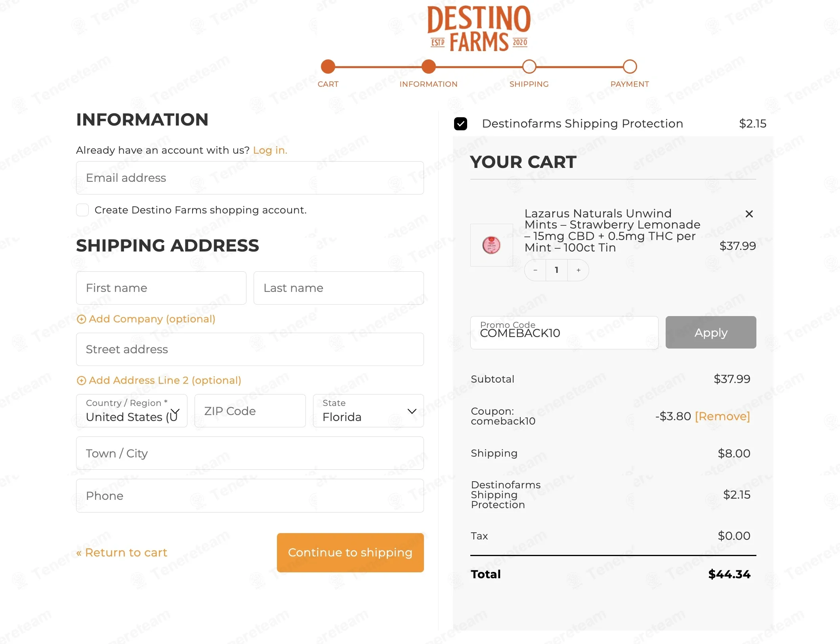The width and height of the screenshot is (840, 644).
Task: Click Return to cart link
Action: coord(122,553)
